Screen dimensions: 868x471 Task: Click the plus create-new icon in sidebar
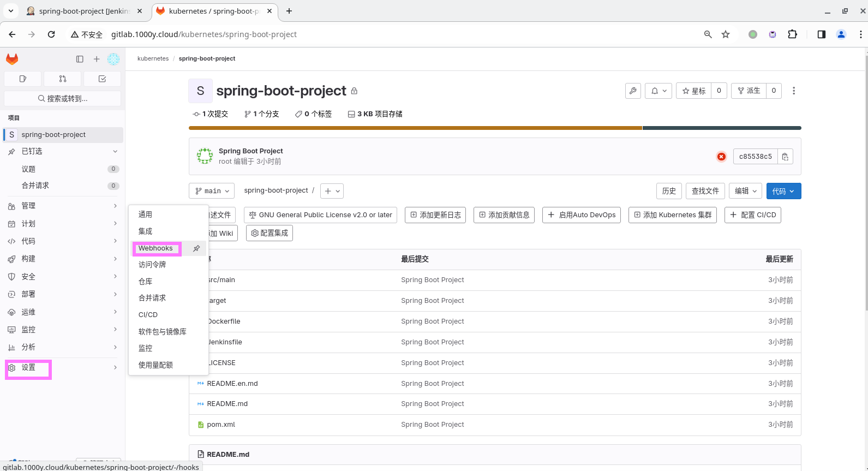[97, 59]
